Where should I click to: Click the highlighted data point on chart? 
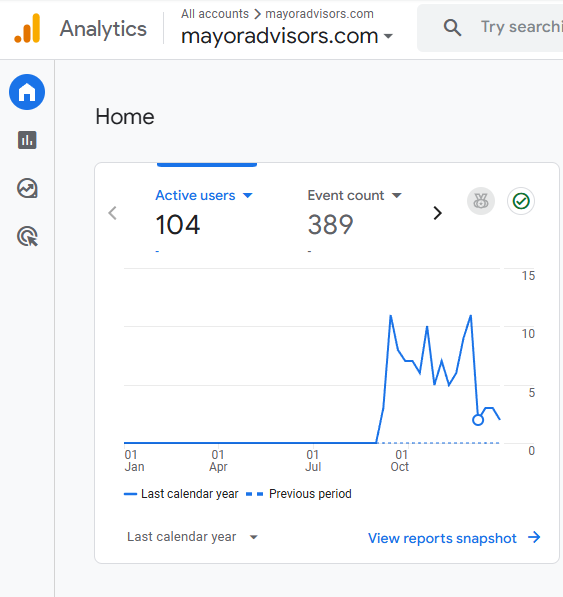[478, 420]
